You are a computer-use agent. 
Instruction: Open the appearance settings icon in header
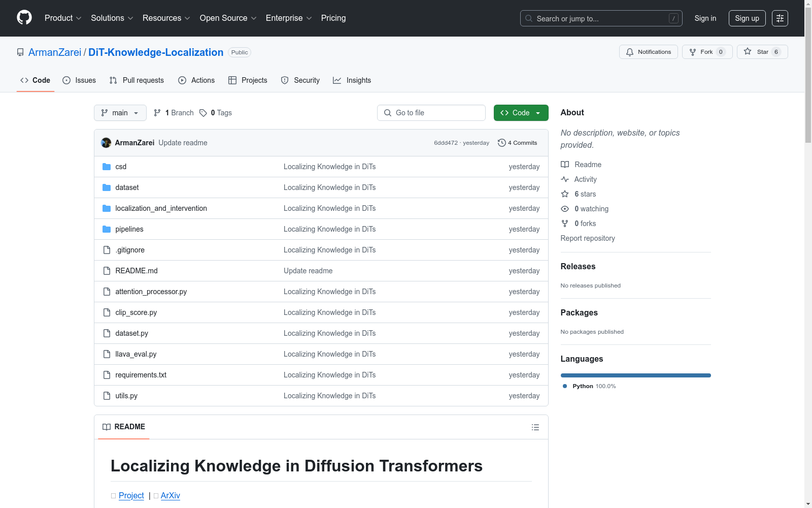click(x=780, y=18)
